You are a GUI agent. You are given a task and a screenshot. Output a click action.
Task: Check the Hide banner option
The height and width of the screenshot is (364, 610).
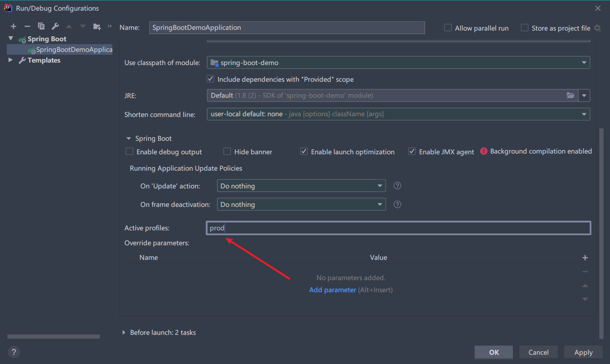coord(227,151)
